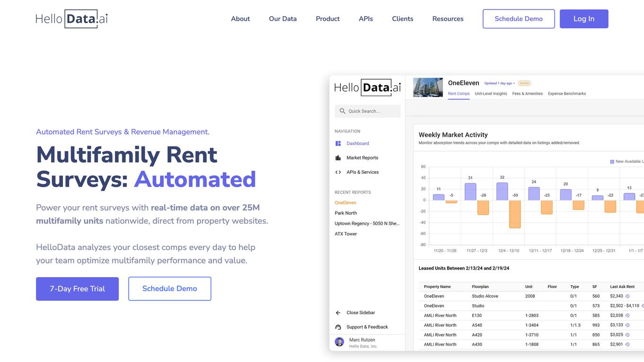Image resolution: width=644 pixels, height=362 pixels.
Task: Click unit cell 1-2803
Action: click(x=532, y=316)
